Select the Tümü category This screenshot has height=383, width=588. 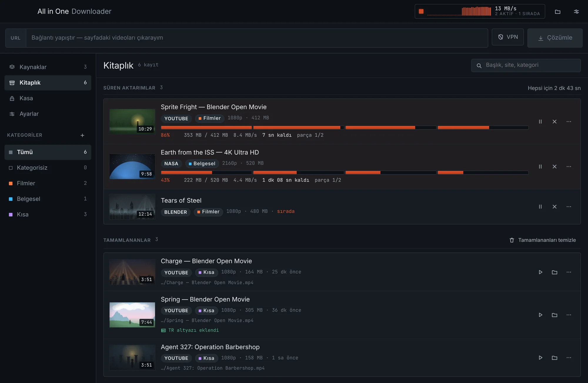(48, 152)
